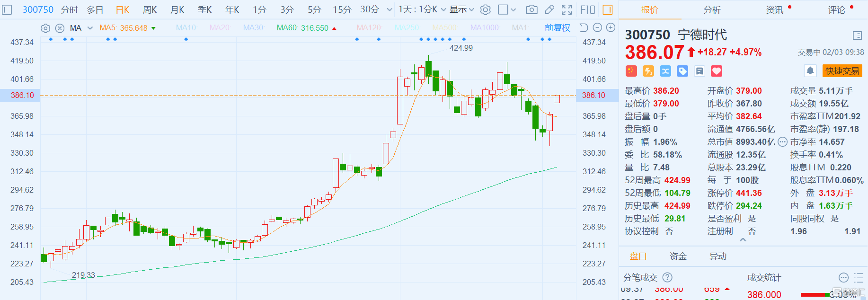Switch to 周K weekly chart
Viewport: 868px width, 300px height.
150,9
